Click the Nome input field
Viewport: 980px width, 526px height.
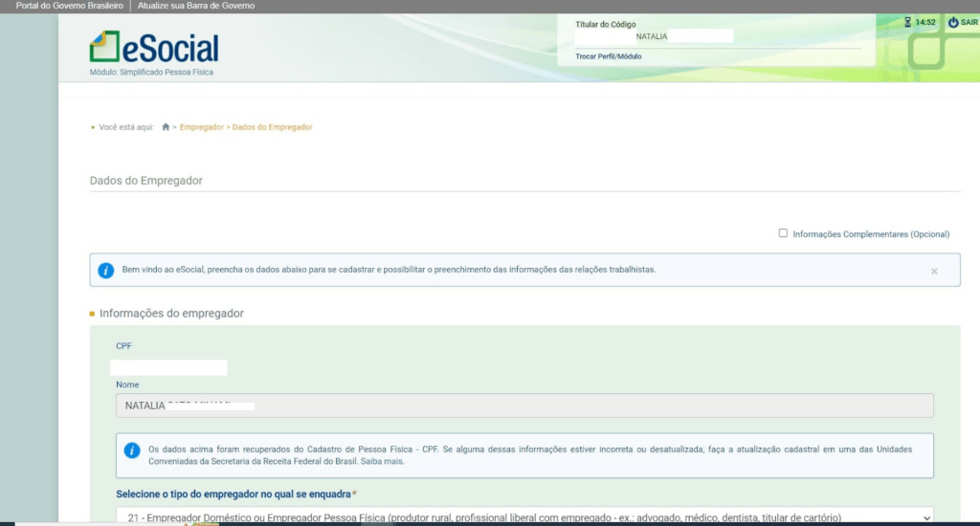pos(524,405)
